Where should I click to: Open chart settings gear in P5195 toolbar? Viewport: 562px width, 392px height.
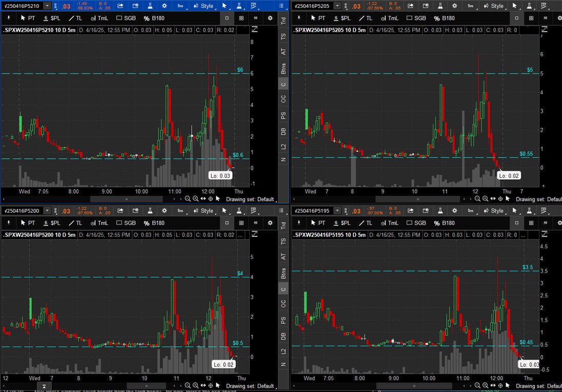[454, 211]
